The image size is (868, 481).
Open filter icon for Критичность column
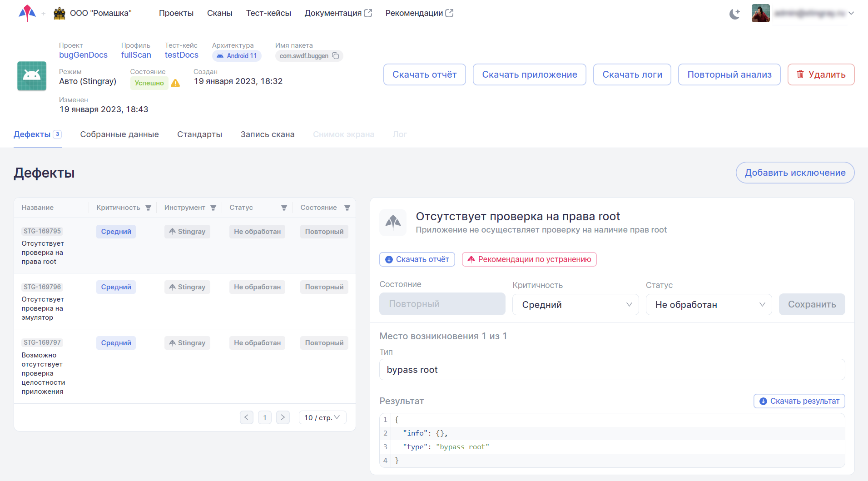click(148, 208)
